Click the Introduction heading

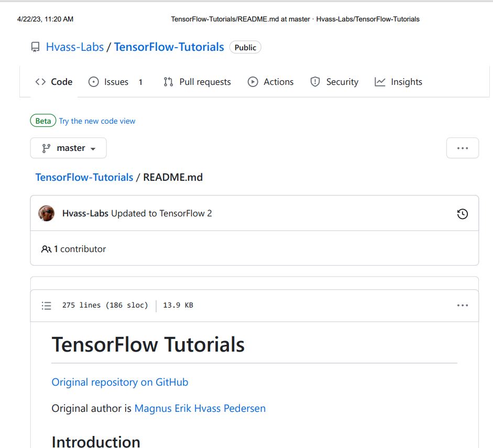point(96,441)
